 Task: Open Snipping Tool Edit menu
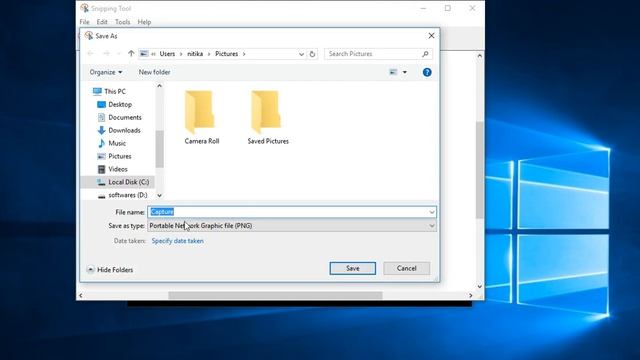(102, 22)
